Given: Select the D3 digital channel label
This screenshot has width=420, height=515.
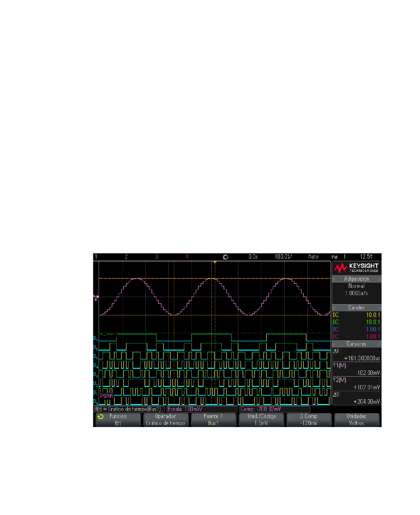Looking at the screenshot, I should pos(95,374).
